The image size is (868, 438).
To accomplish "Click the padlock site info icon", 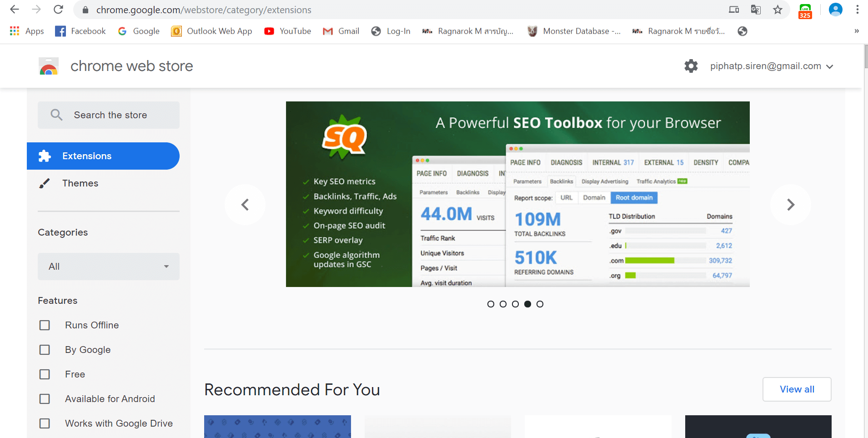I will pyautogui.click(x=85, y=10).
